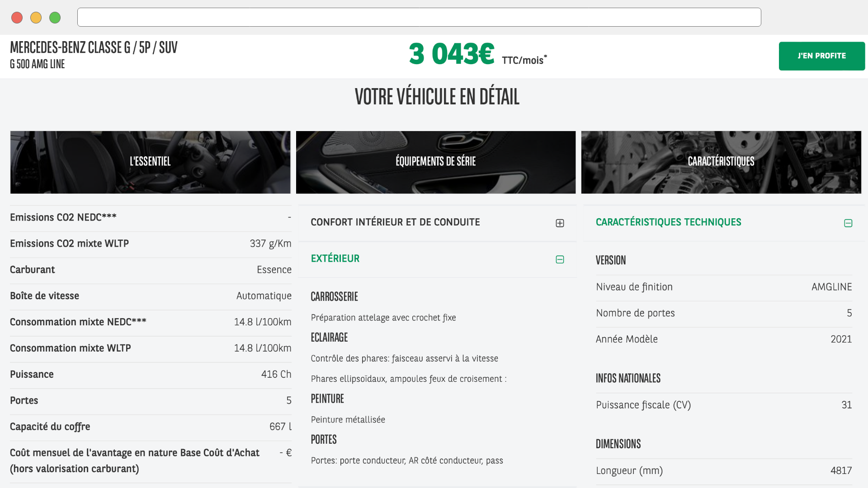Toggle the Extérieur section header

[335, 259]
